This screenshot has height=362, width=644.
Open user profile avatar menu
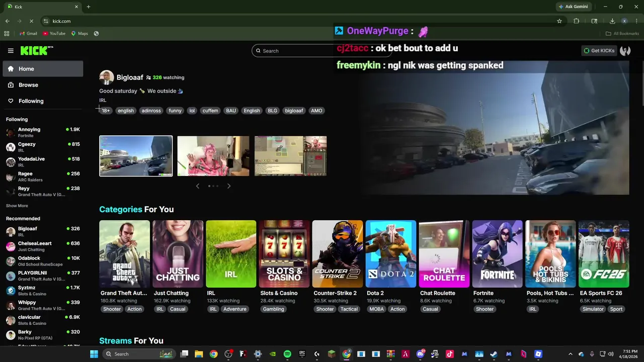click(625, 51)
